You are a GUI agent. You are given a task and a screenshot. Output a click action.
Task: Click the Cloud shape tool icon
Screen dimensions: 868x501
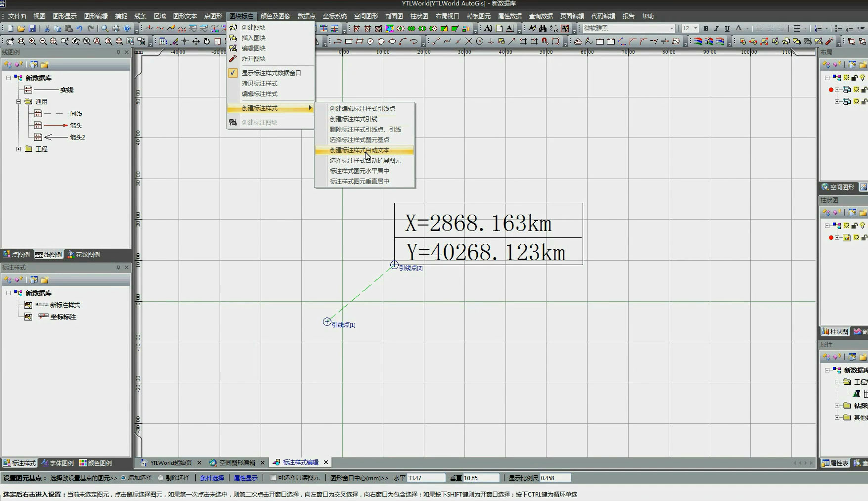[x=578, y=41]
